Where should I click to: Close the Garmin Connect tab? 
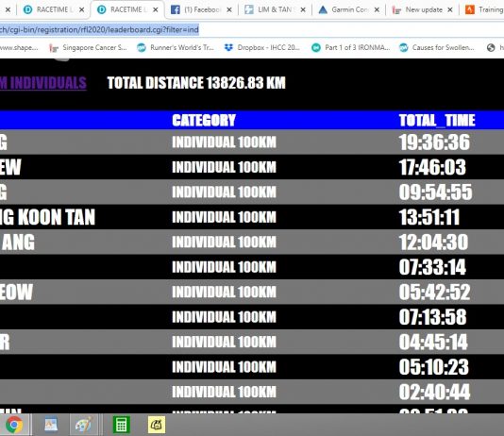(x=377, y=10)
